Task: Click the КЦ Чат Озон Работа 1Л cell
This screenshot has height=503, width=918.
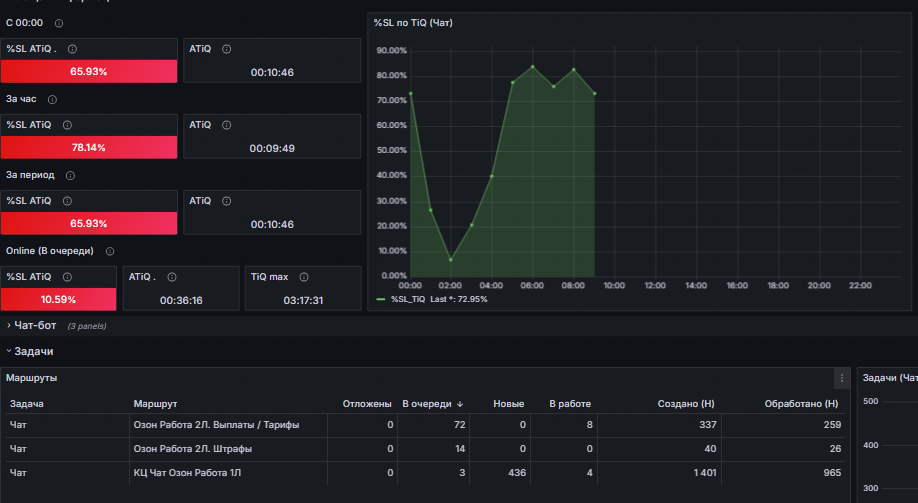Action: (187, 473)
